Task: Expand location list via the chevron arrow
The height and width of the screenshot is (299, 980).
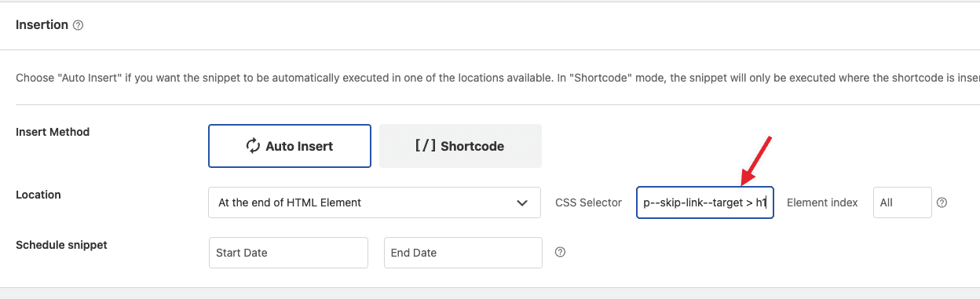Action: click(522, 202)
